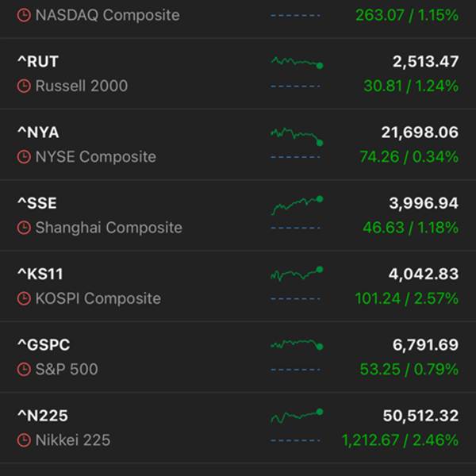Tap the clock icon beside NYSE Composite
This screenshot has height=476, width=476.
click(x=25, y=157)
